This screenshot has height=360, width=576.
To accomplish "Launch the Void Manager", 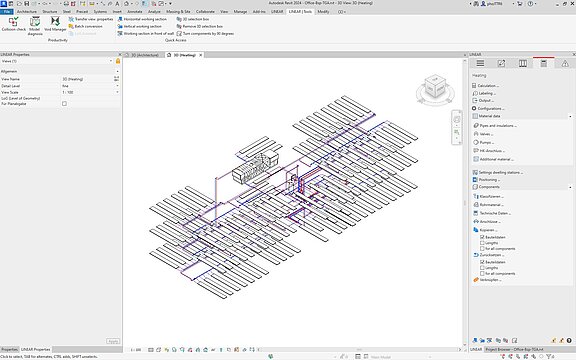I will coord(55,24).
